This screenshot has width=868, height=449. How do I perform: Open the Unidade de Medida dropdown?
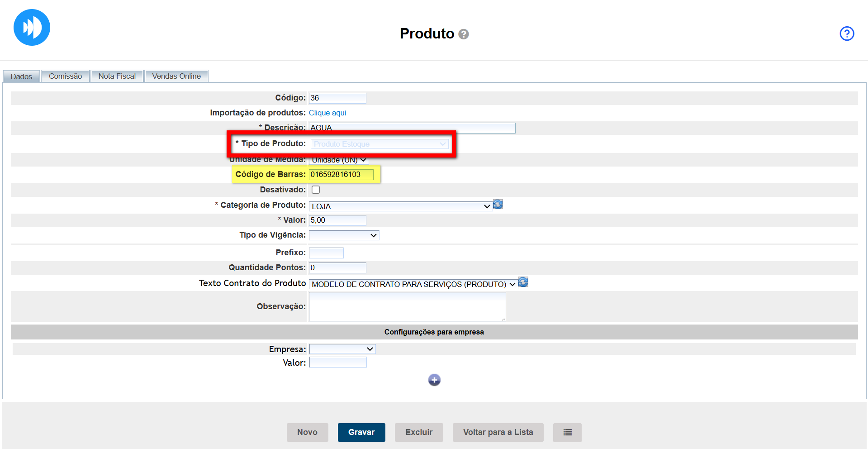(339, 160)
